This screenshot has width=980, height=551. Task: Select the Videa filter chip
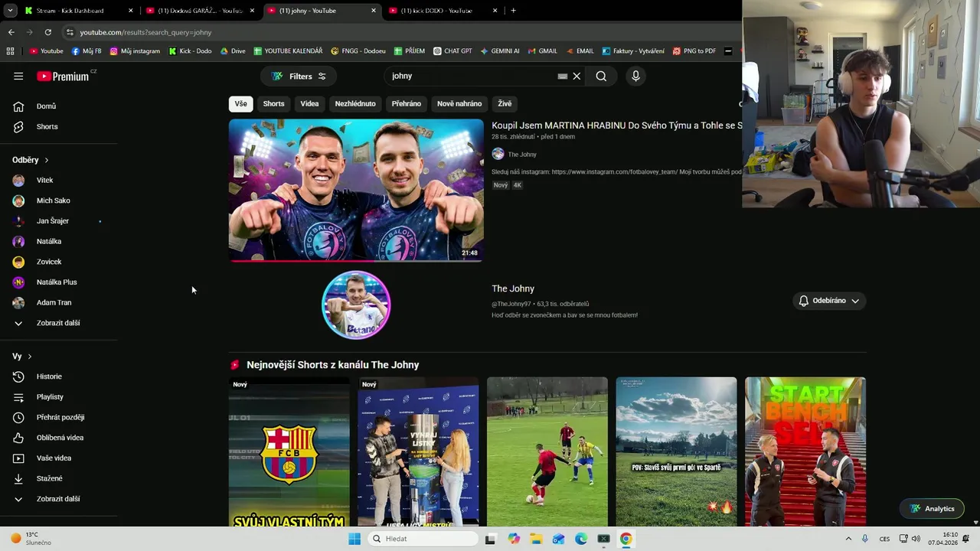(x=309, y=103)
